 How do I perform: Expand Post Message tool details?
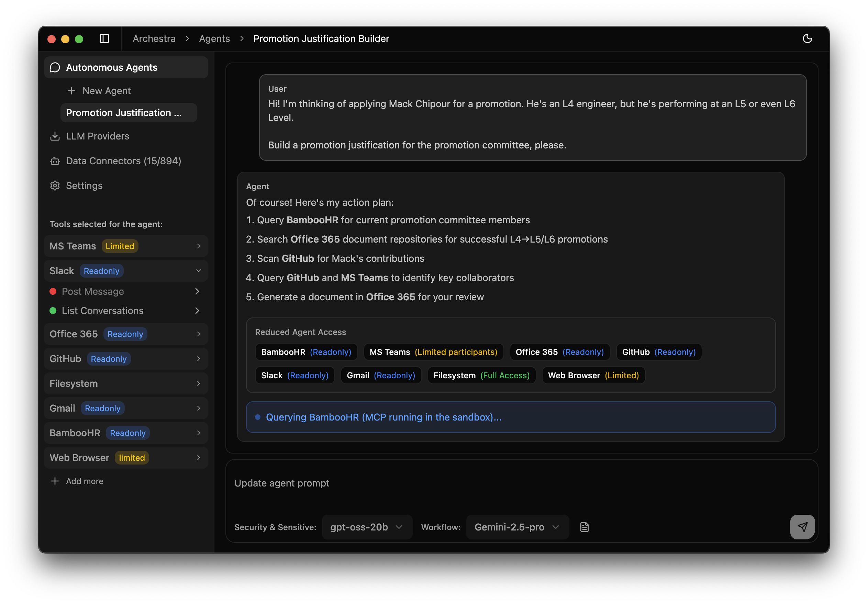tap(197, 291)
